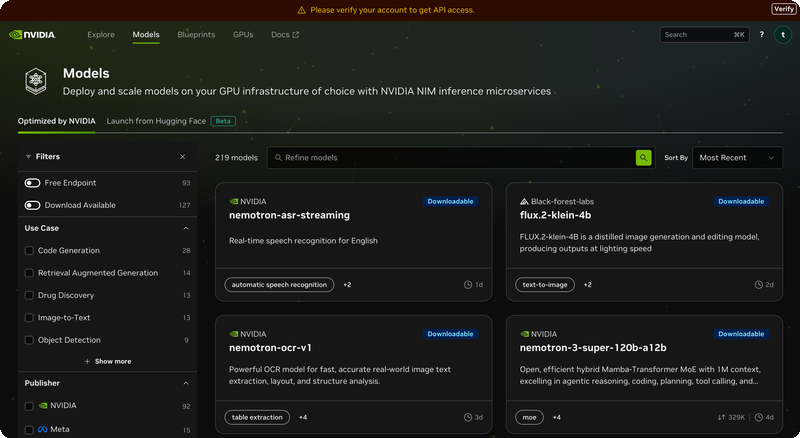Screen dimensions: 800x438
Task: Click the NVIDIA logo in the header
Action: tap(32, 35)
